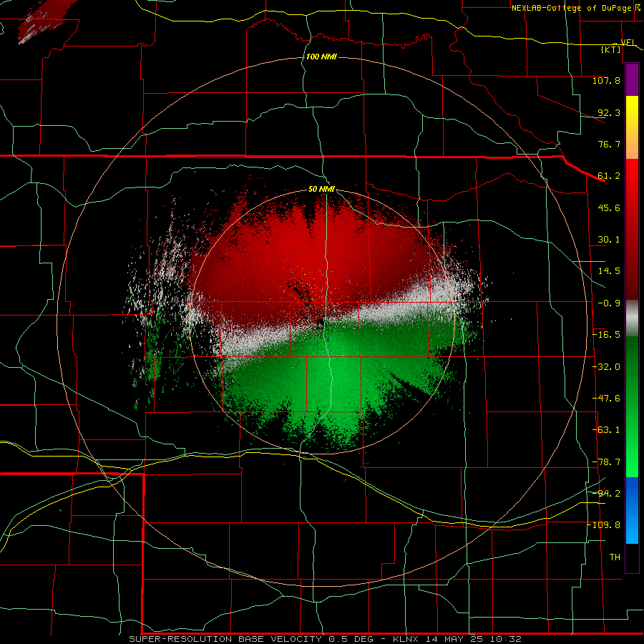Click the [KT] units label
644x644 pixels.
(611, 49)
